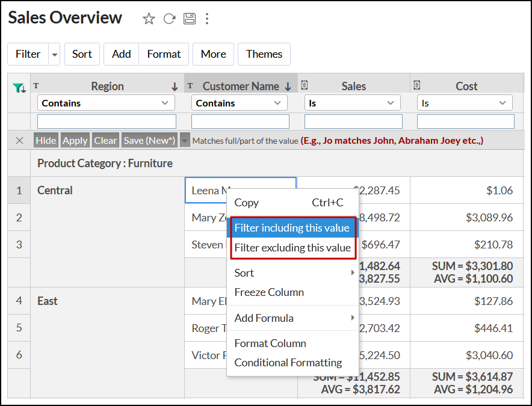532x406 pixels.
Task: Click the Hide filter button
Action: point(46,141)
